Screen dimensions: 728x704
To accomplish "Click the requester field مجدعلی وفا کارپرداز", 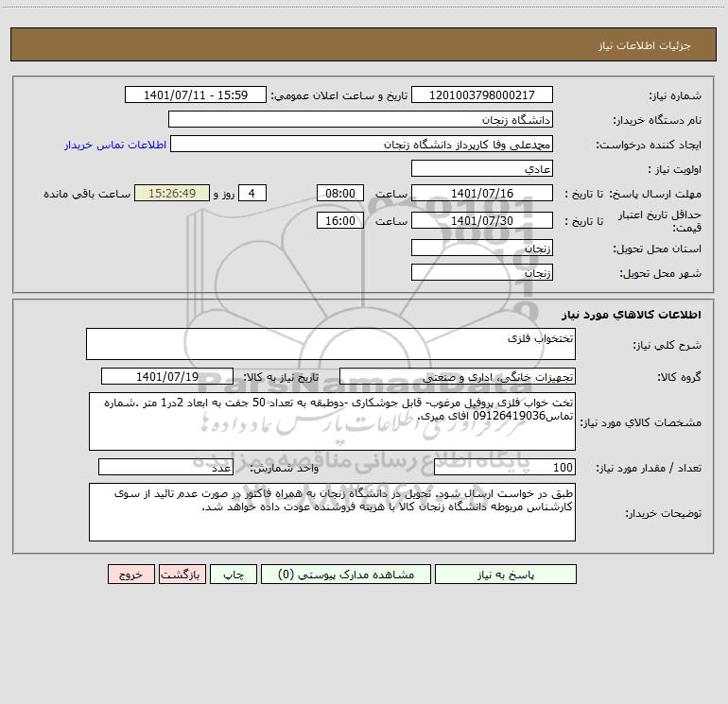I will click(x=362, y=144).
